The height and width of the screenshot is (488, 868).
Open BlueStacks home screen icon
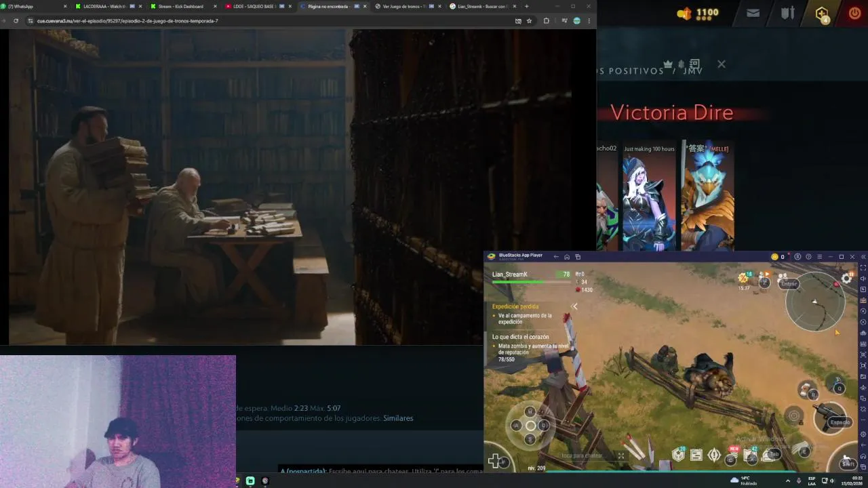(x=567, y=257)
